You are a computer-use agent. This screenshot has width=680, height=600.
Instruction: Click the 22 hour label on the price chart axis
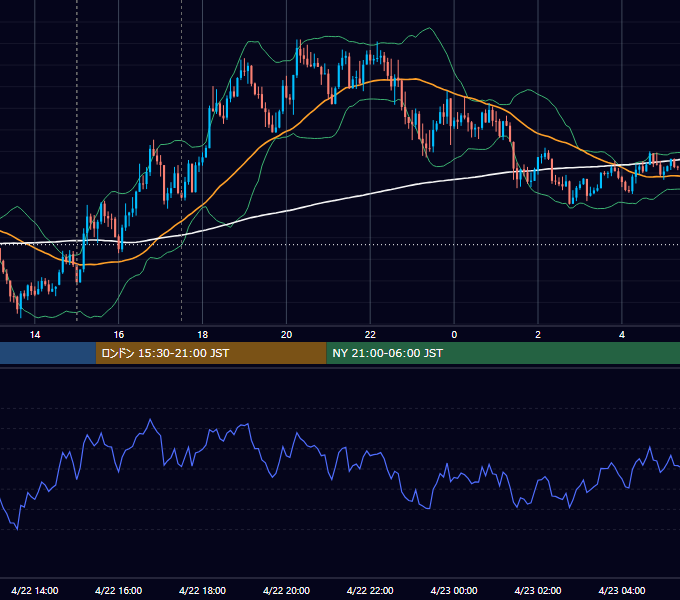pos(370,335)
